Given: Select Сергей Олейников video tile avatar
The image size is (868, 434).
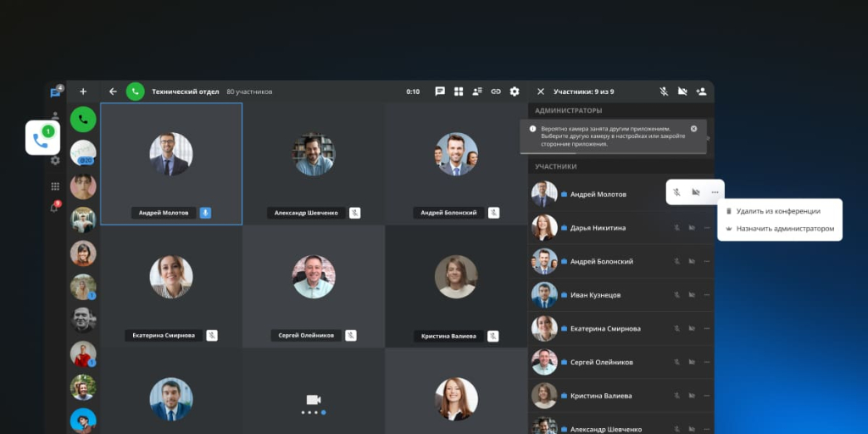Looking at the screenshot, I should point(314,277).
